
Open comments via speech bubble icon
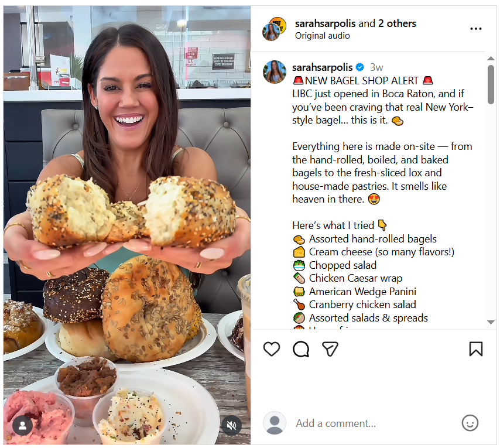tap(301, 349)
